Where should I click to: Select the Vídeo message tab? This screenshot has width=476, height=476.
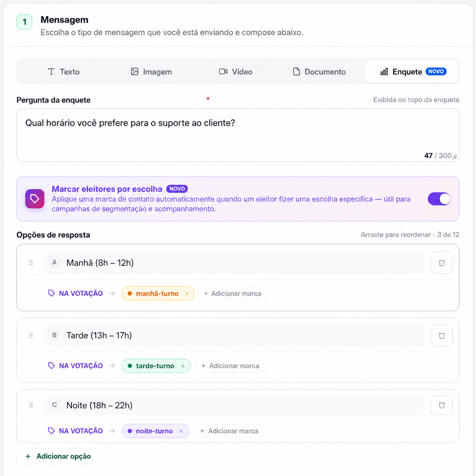236,72
